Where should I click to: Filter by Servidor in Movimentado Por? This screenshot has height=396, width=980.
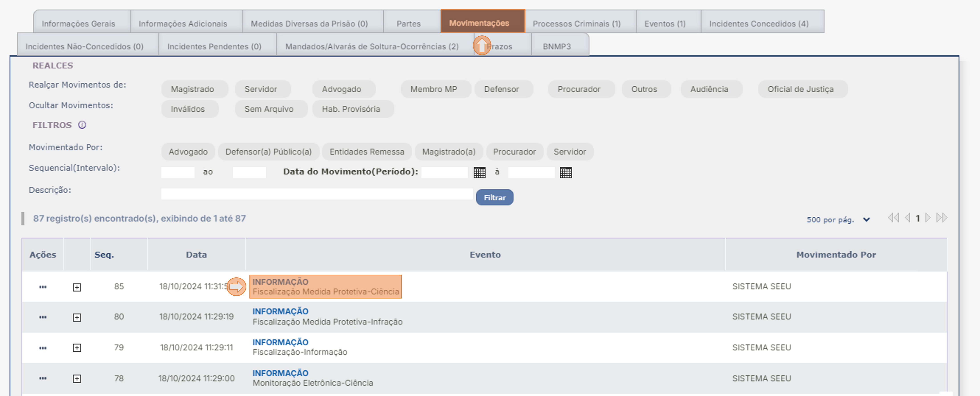coord(570,152)
